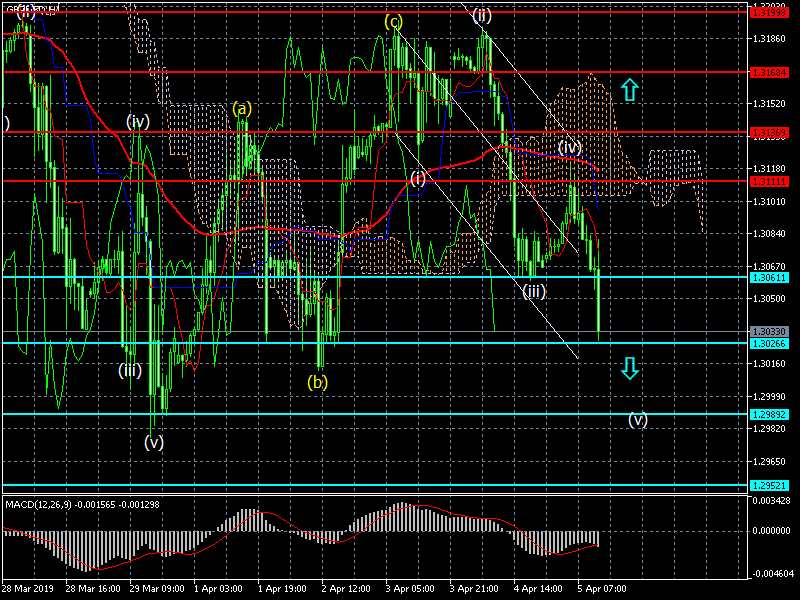Select the 28 Mar 2019 date label
Viewport: 800px width, 600px height.
(x=28, y=590)
